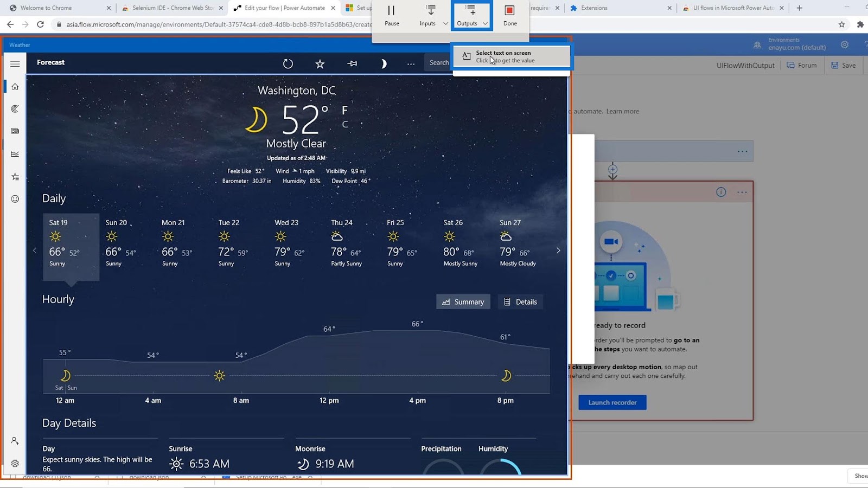Go back in Chrome

pos(10,24)
